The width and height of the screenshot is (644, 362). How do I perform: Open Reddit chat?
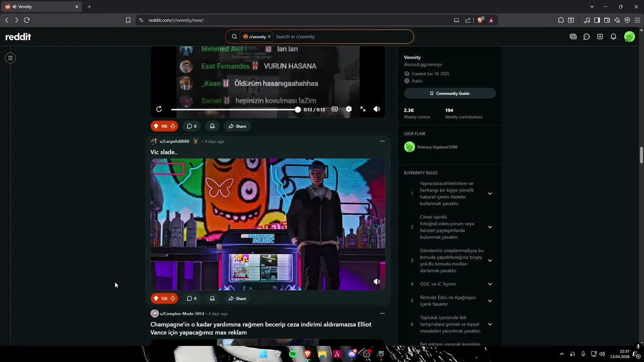coord(587,37)
